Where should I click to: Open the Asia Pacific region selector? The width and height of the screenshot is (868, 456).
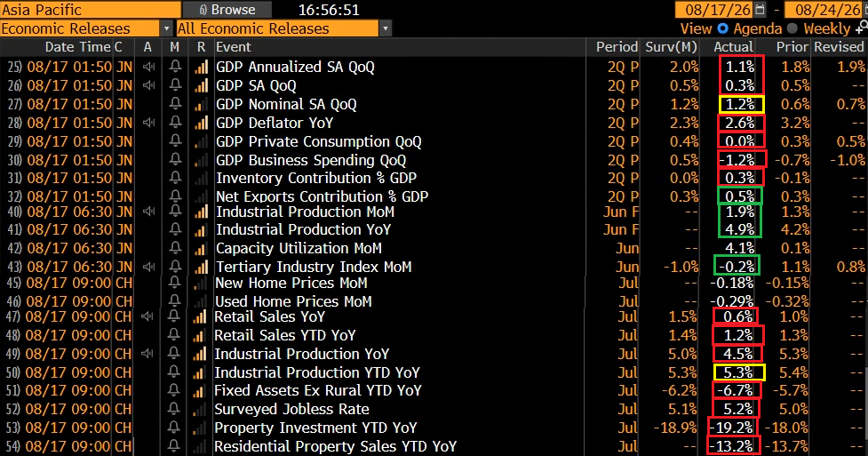[x=91, y=10]
